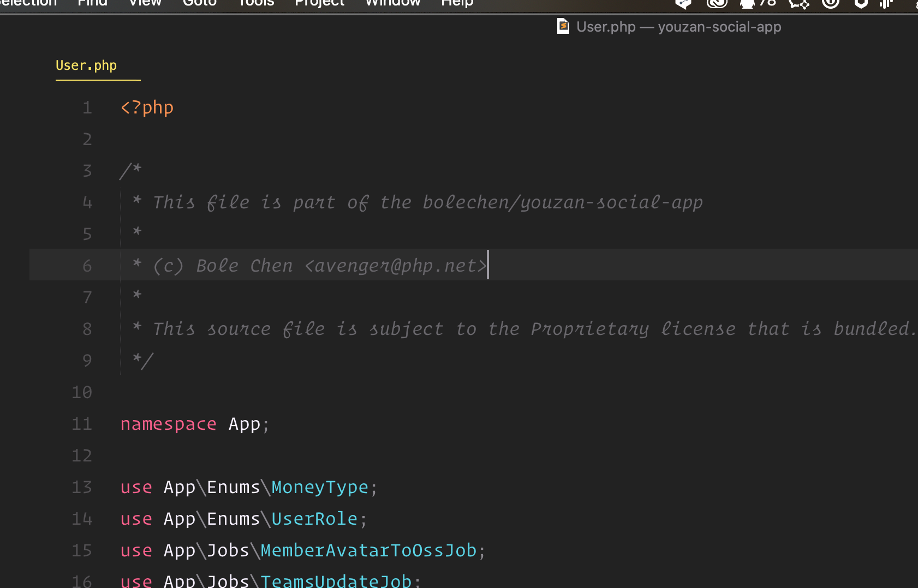Open the View menu
This screenshot has height=588, width=918.
(145, 3)
